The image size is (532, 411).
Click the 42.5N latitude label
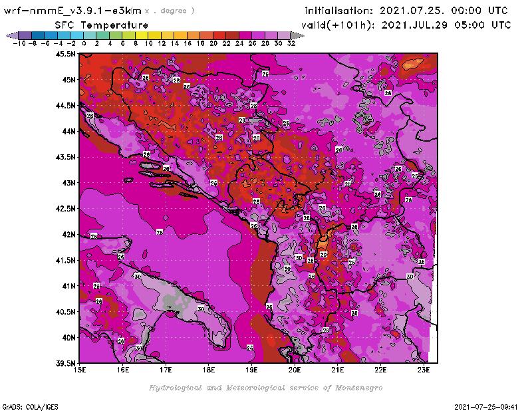coord(65,209)
